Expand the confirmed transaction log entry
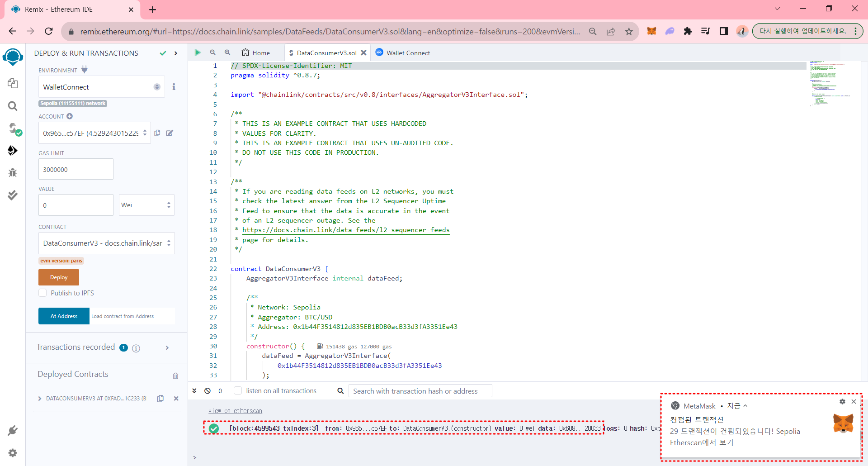Screen dimensions: 868x466 pos(404,428)
